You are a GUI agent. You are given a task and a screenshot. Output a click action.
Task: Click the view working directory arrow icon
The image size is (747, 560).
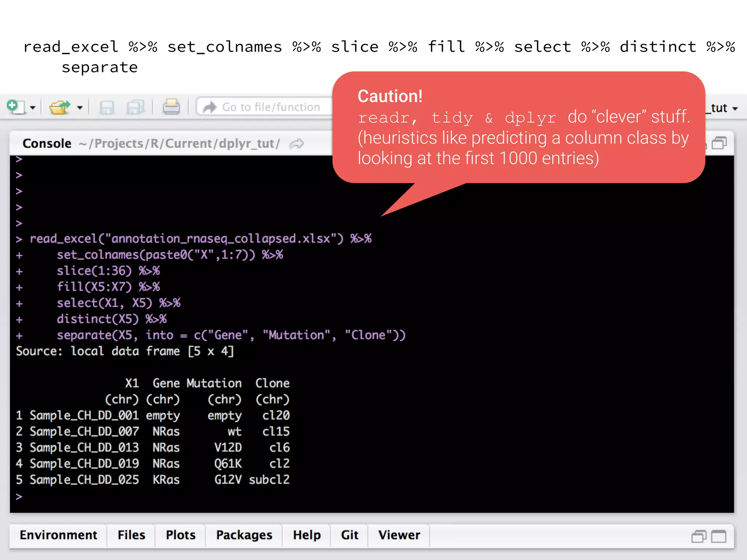click(297, 144)
